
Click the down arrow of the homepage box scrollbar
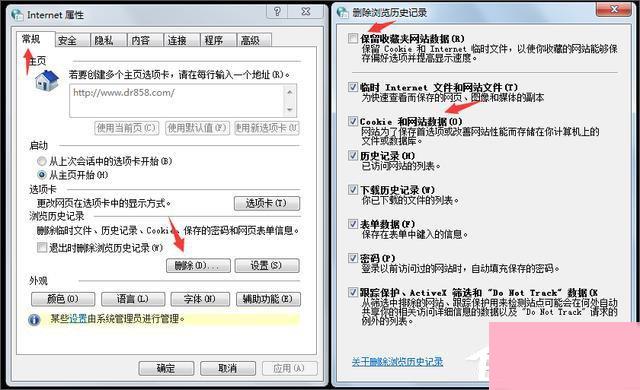pyautogui.click(x=290, y=110)
